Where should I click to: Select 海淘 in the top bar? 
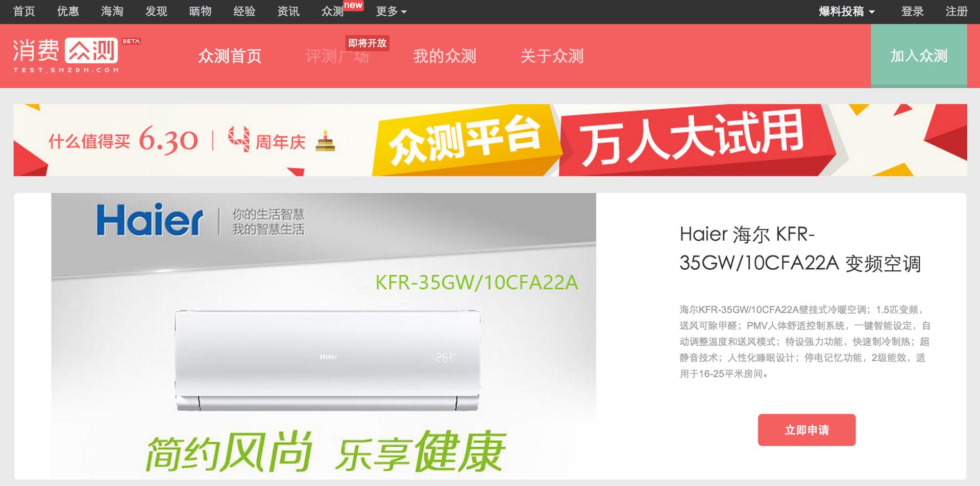pos(112,11)
